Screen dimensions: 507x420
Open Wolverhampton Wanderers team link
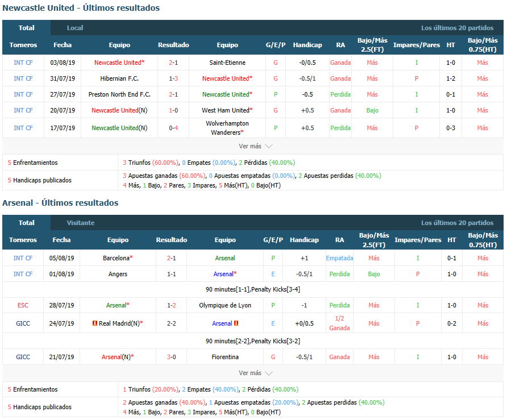[x=227, y=128]
